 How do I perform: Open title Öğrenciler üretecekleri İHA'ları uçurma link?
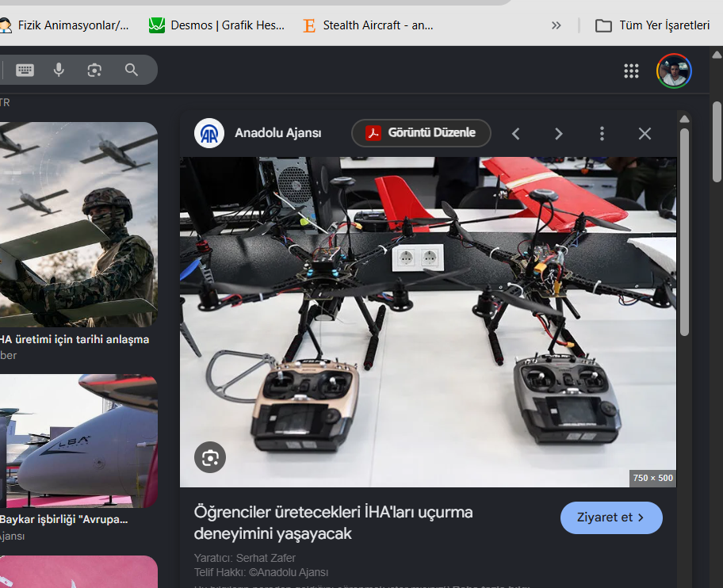(x=333, y=522)
